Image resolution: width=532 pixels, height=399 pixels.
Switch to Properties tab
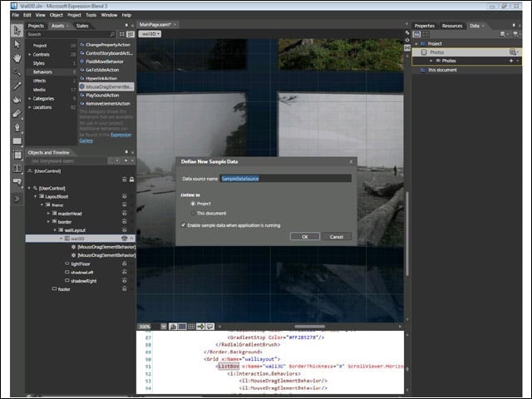(425, 26)
